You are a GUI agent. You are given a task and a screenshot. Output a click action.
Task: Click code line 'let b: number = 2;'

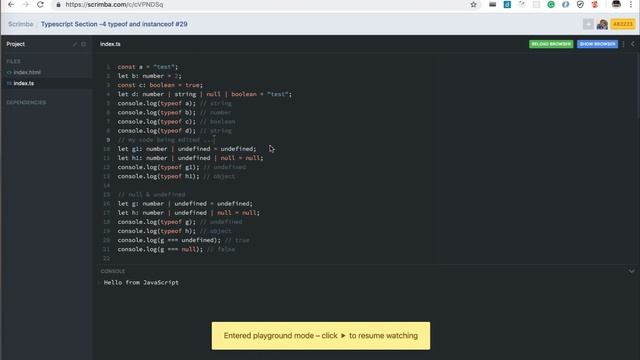(x=149, y=76)
